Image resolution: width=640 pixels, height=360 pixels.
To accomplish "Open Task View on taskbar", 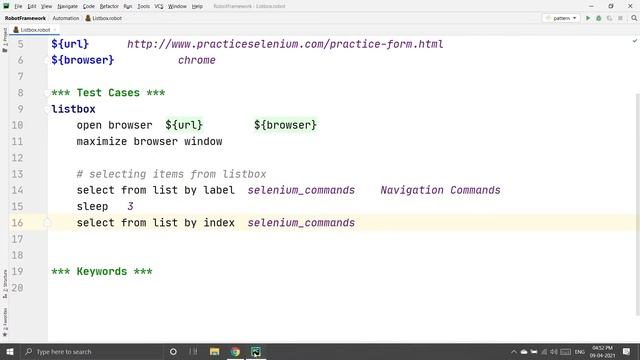I will tap(193, 351).
